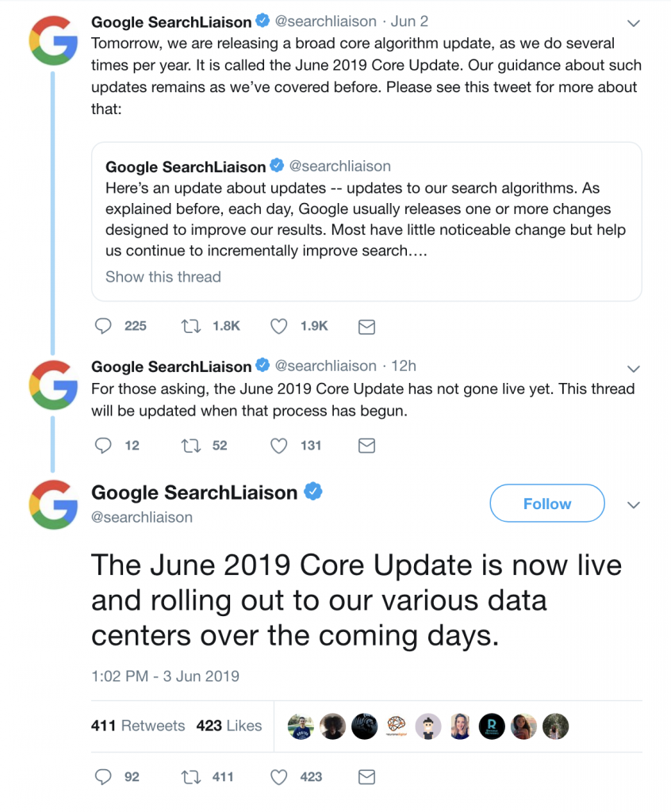Like the tweet with 1.9K likes
The image size is (671, 812).
[x=278, y=326]
